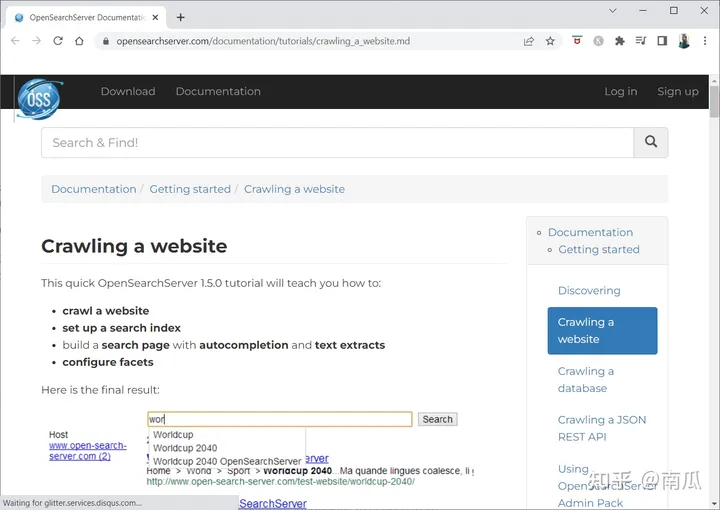This screenshot has width=720, height=510.
Task: Open the red Pocket-style extension icon
Action: [x=577, y=40]
